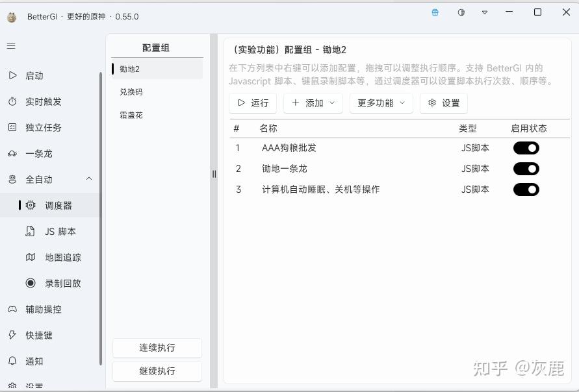This screenshot has width=579, height=392.
Task: Turn off the 锄地一条龙 toggle
Action: click(526, 169)
